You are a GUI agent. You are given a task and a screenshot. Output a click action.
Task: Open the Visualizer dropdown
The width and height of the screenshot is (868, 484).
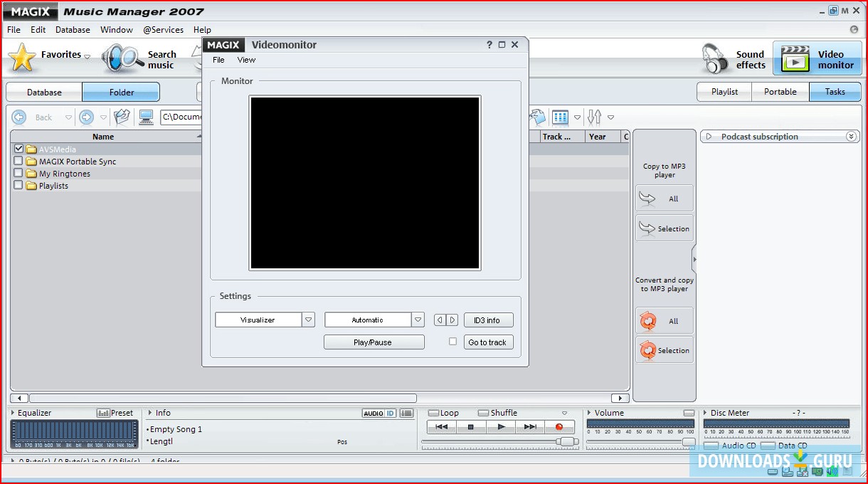click(309, 319)
